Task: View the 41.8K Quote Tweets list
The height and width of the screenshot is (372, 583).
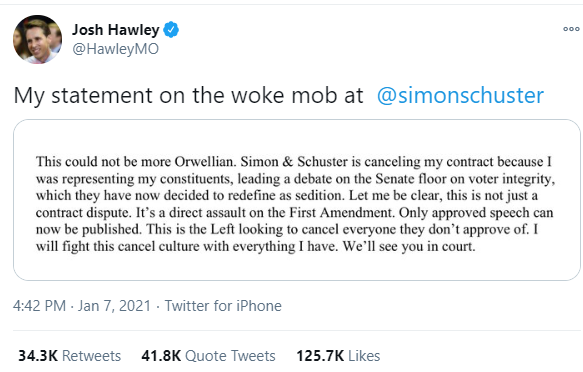Action: 208,356
